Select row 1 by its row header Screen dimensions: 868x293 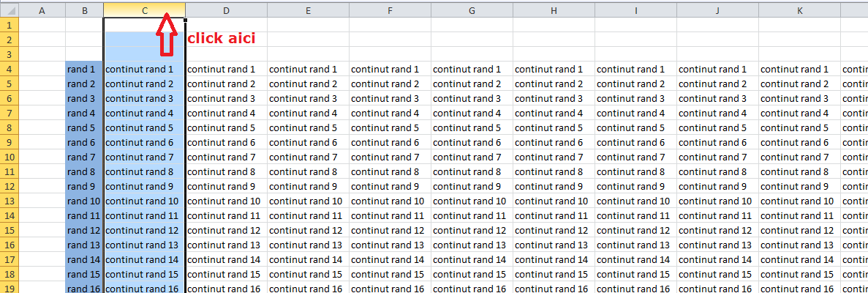tap(8, 25)
